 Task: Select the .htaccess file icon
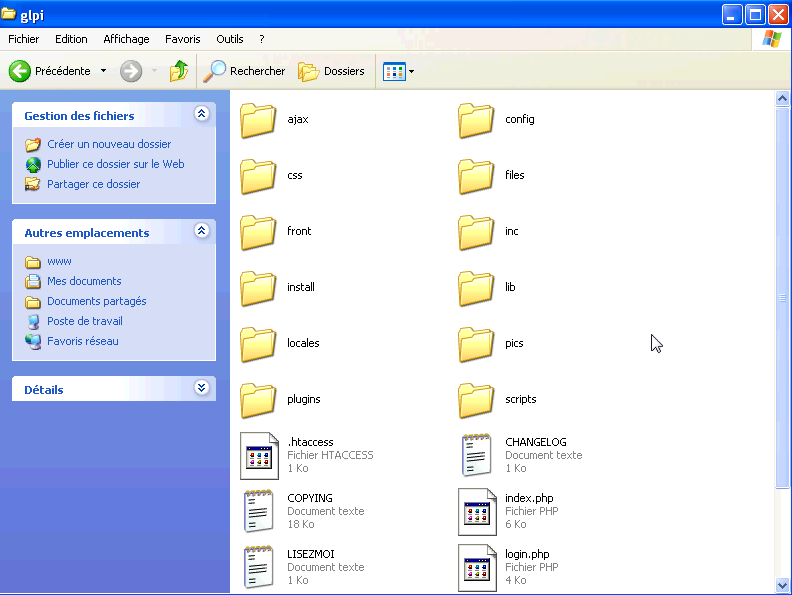pyautogui.click(x=259, y=456)
